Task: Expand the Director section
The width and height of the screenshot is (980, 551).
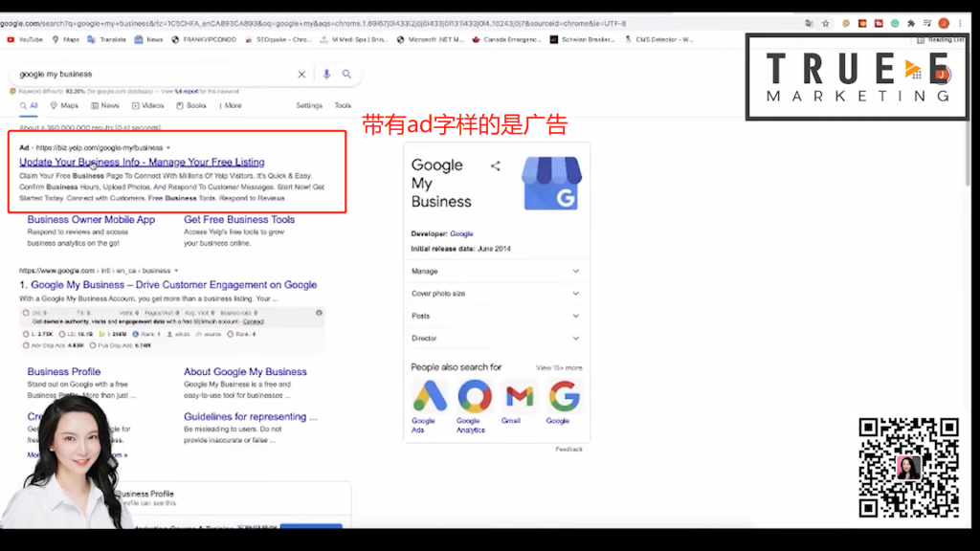Action: [495, 339]
